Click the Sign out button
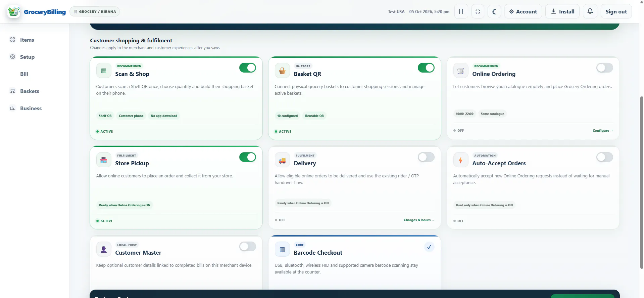Image resolution: width=644 pixels, height=298 pixels. pos(616,11)
